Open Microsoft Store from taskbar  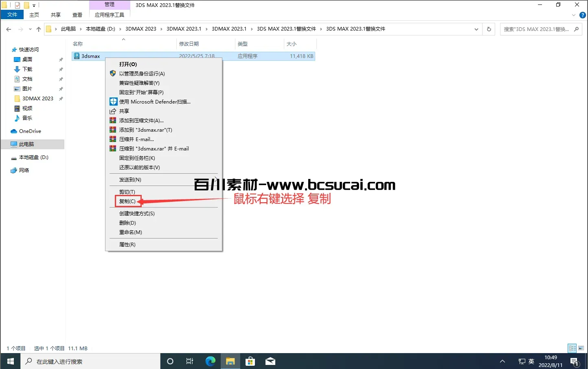coord(250,361)
